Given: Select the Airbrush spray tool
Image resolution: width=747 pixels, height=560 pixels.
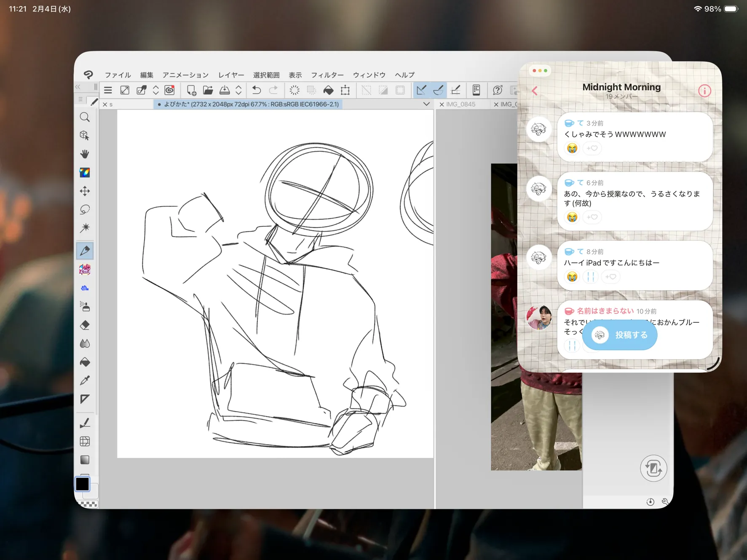Looking at the screenshot, I should click(85, 306).
